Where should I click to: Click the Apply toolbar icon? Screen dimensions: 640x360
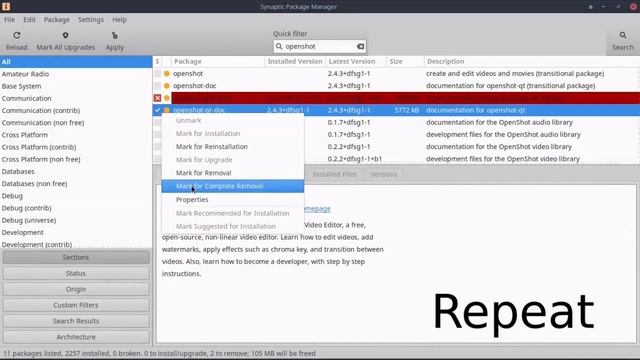(115, 36)
